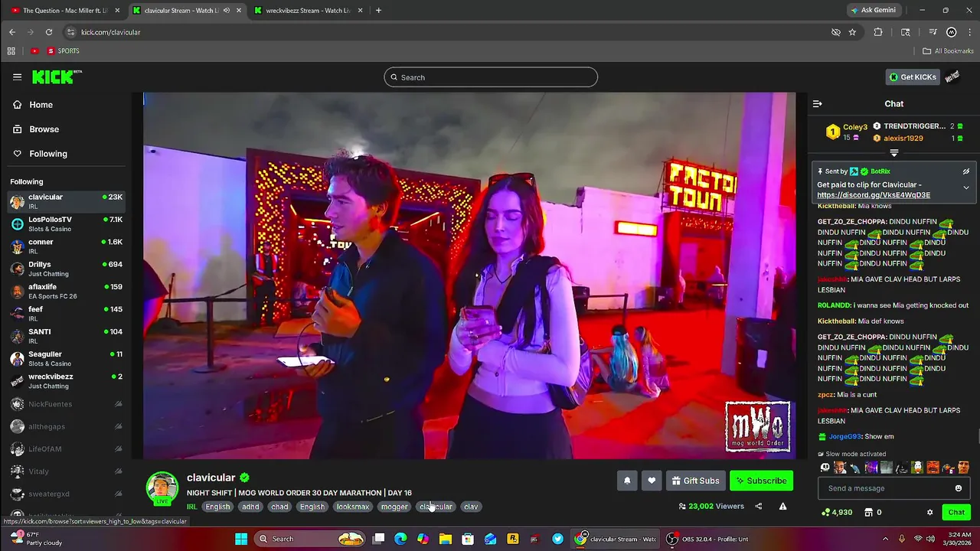This screenshot has width=980, height=551.
Task: Toggle the follow heart button
Action: [x=652, y=481]
